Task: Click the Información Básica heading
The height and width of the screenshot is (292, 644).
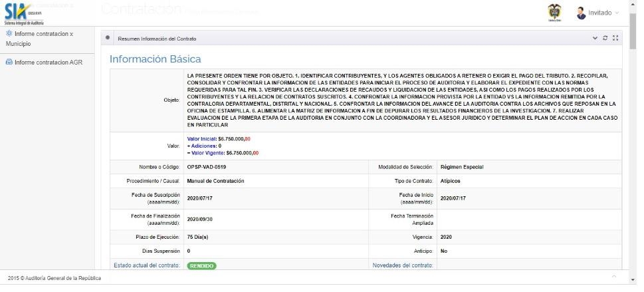Action: pyautogui.click(x=155, y=59)
